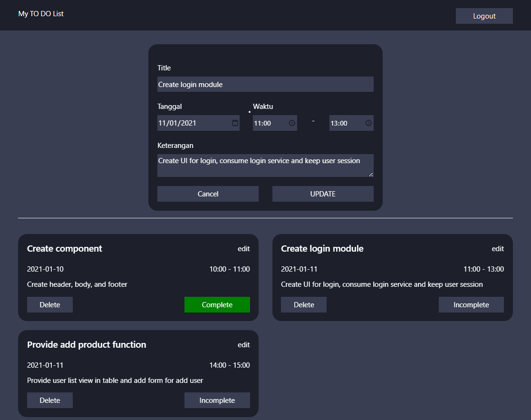Click 'Create header, body, and footer' description
The width and height of the screenshot is (531, 420).
coord(77,284)
